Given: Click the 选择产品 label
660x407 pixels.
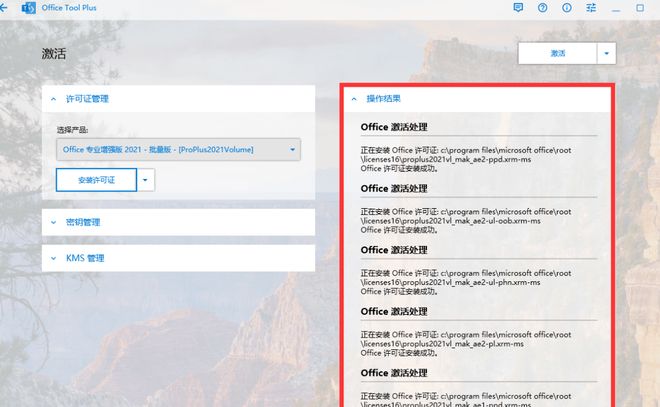Looking at the screenshot, I should (x=72, y=130).
